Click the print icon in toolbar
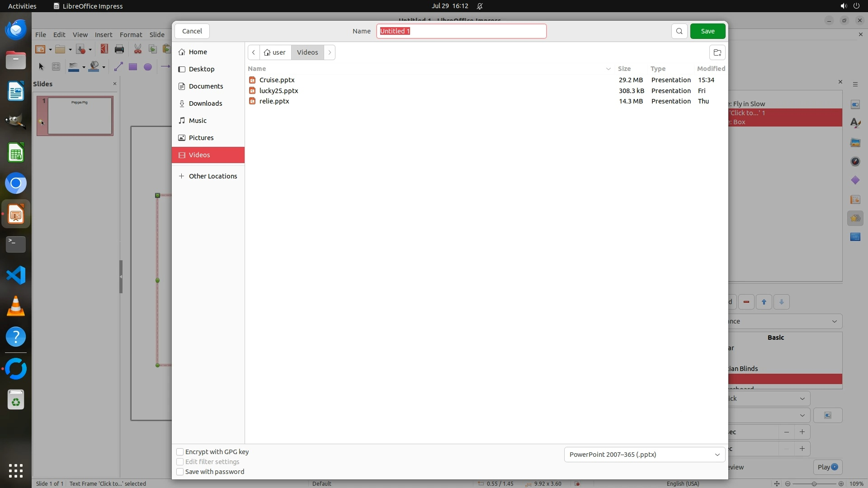 click(x=119, y=49)
